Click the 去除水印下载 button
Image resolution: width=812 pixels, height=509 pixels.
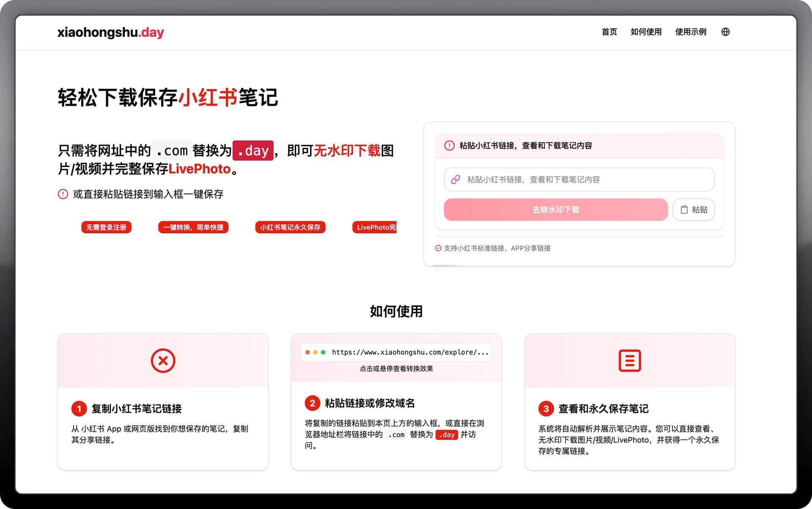[x=556, y=210]
